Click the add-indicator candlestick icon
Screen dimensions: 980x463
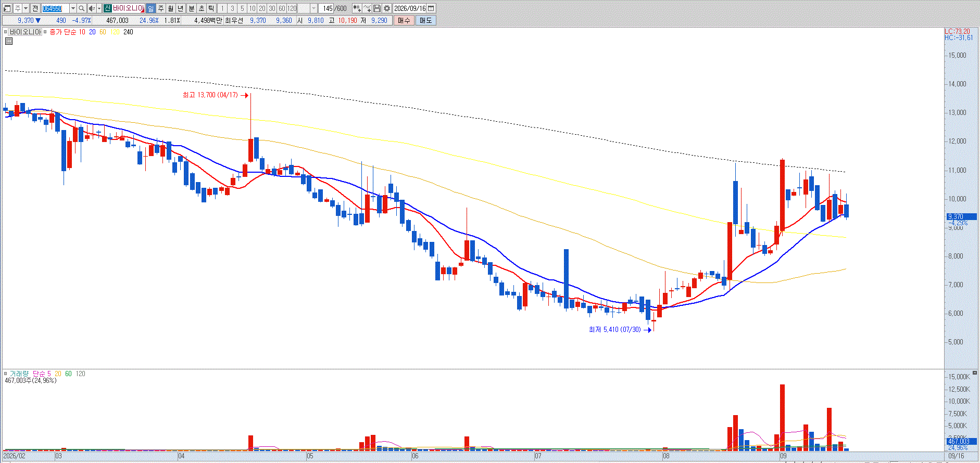point(357,8)
